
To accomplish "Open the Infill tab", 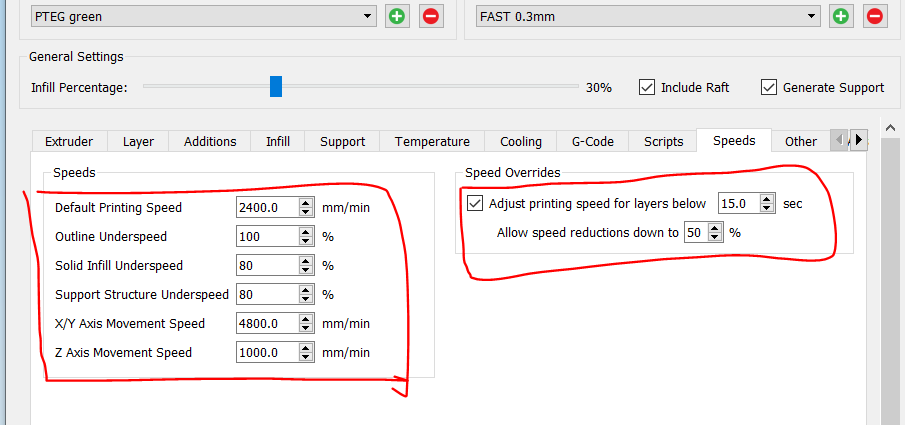I will 277,142.
